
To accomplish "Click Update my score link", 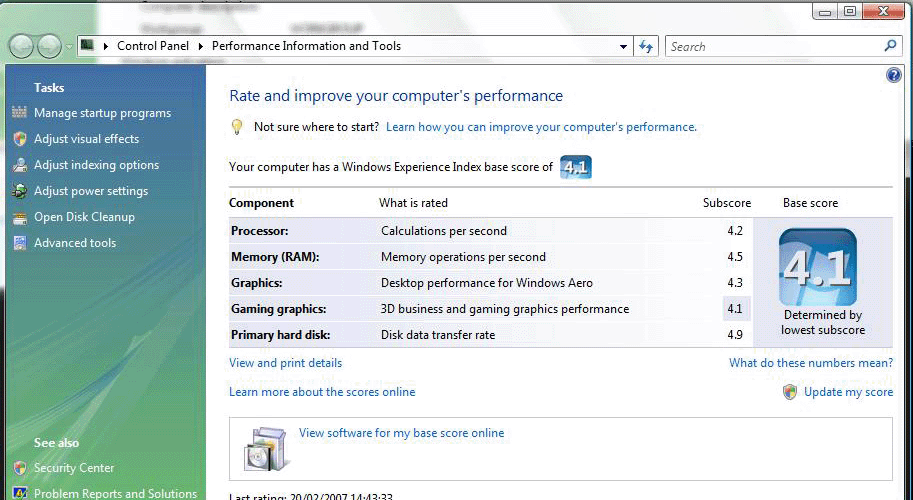I will pyautogui.click(x=848, y=392).
